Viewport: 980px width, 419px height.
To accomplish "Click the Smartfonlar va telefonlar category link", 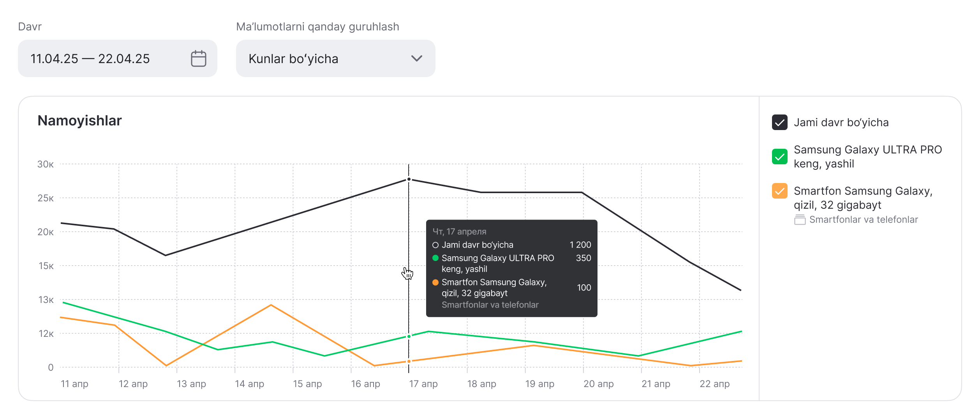I will (x=864, y=220).
